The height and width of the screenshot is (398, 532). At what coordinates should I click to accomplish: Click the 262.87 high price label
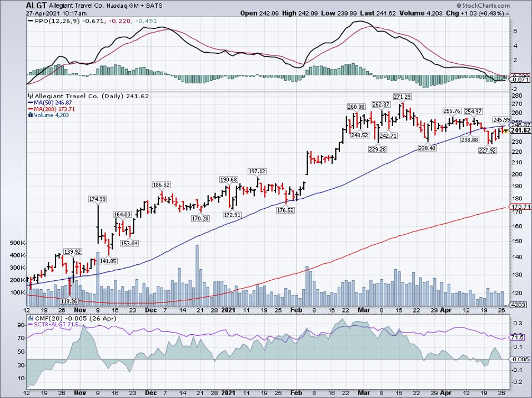[x=381, y=104]
